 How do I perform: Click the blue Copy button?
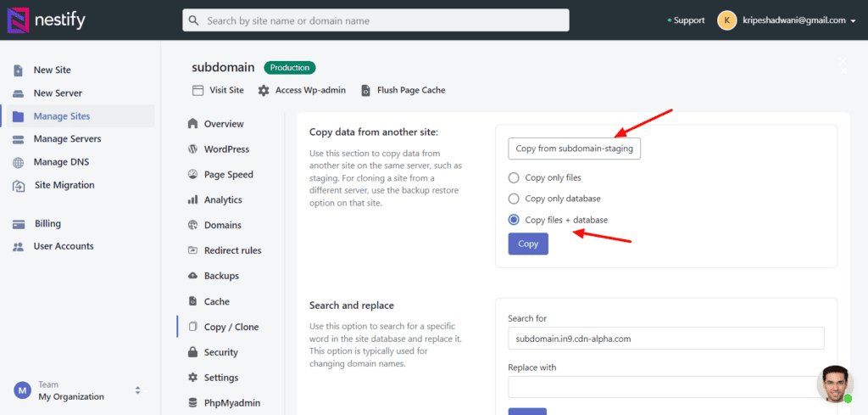click(x=528, y=244)
